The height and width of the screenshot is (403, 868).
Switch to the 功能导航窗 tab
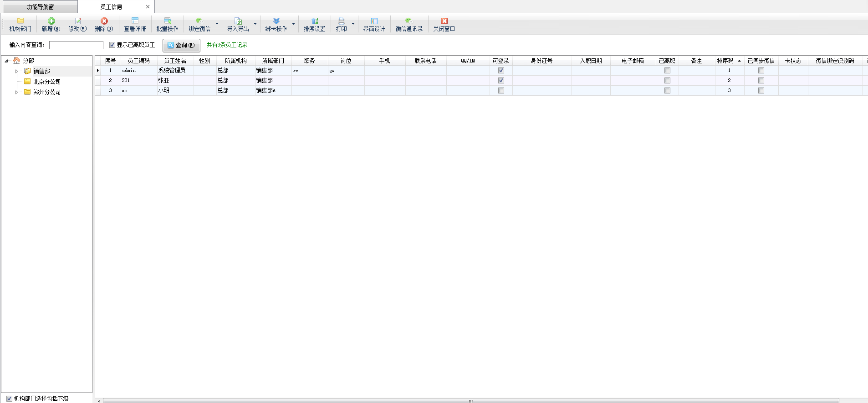(40, 7)
